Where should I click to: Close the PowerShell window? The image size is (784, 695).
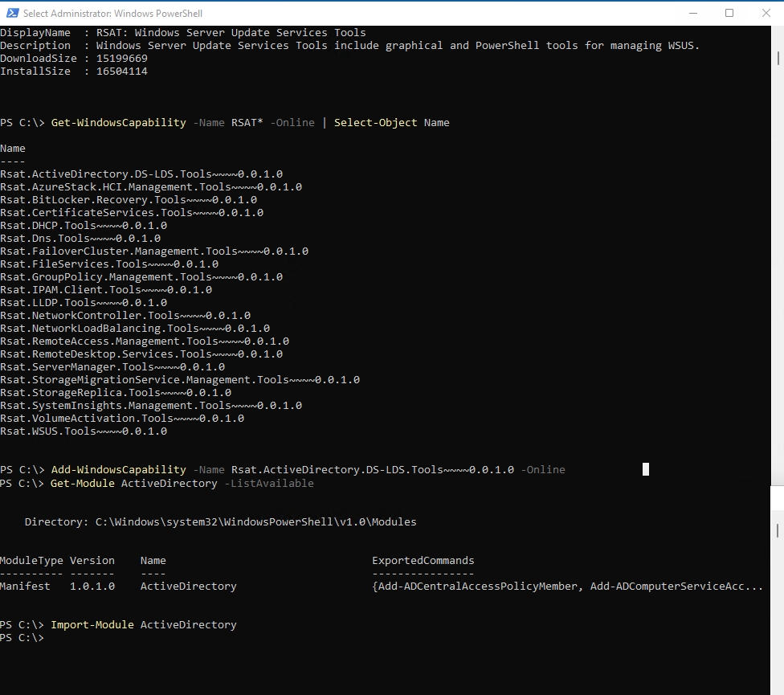click(x=766, y=13)
